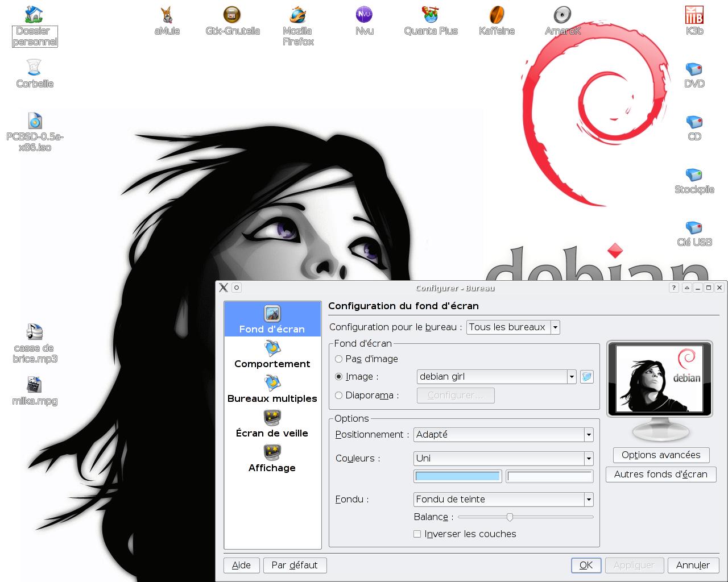Screen dimensions: 728x582
Task: Open the Positionnement dropdown set to Adapté
Action: [x=503, y=434]
